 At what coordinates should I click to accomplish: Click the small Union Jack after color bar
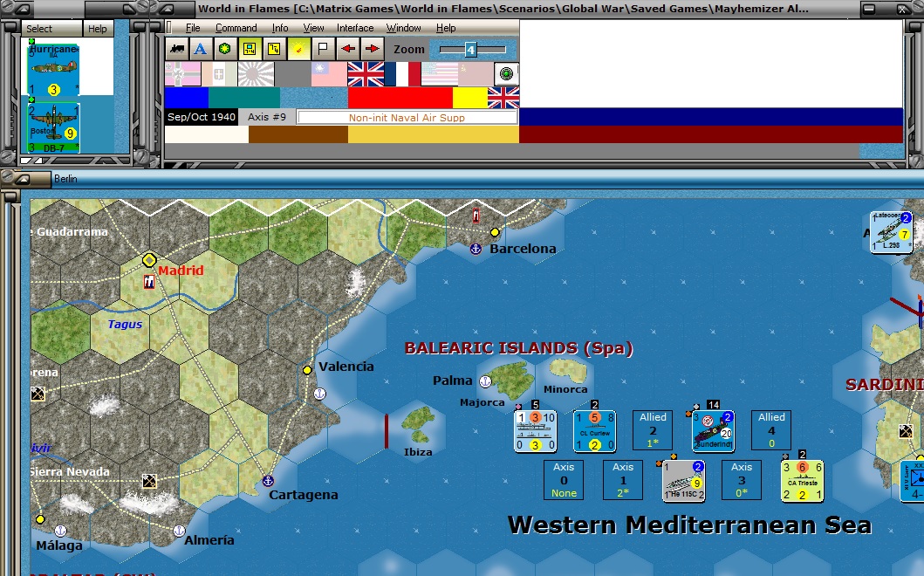503,97
